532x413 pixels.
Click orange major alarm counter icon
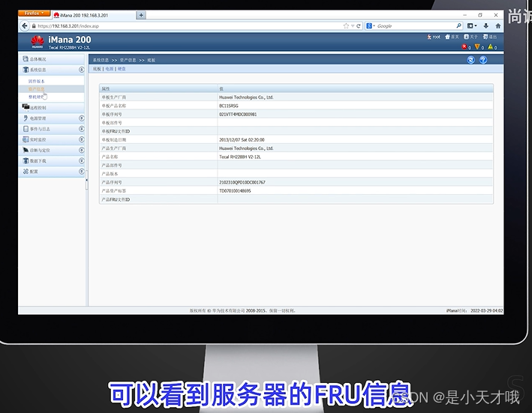point(477,46)
